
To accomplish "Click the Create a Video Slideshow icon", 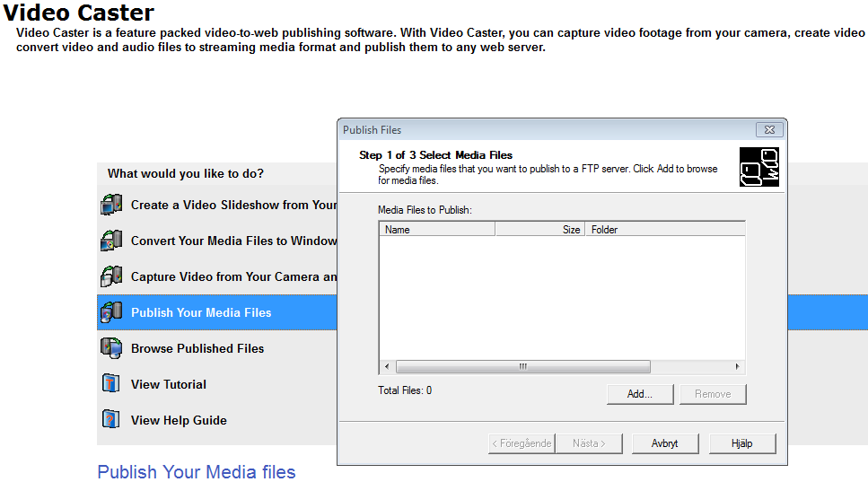I will click(110, 205).
